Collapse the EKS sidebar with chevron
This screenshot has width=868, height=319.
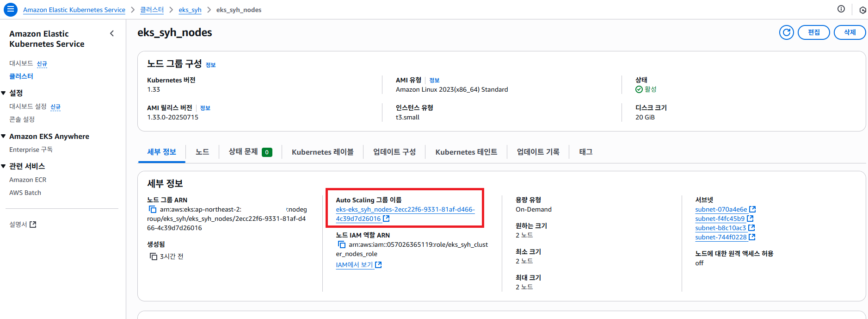click(112, 33)
